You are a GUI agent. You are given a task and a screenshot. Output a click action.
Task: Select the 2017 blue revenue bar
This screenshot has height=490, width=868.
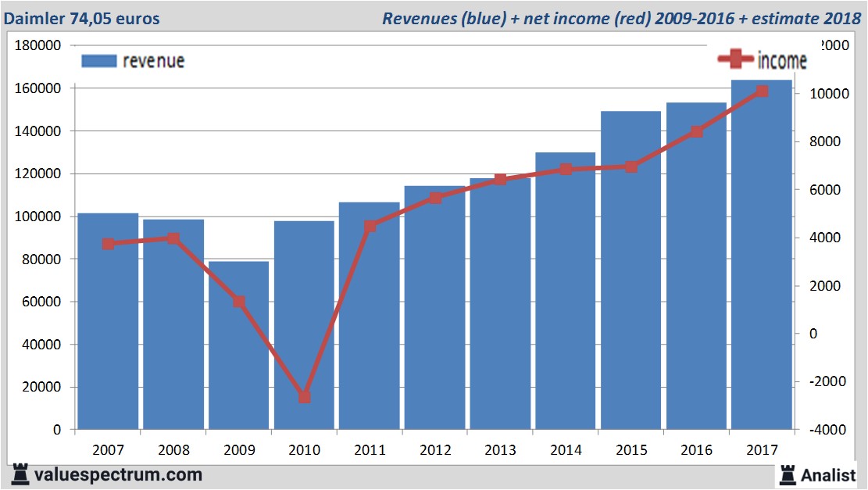761,255
